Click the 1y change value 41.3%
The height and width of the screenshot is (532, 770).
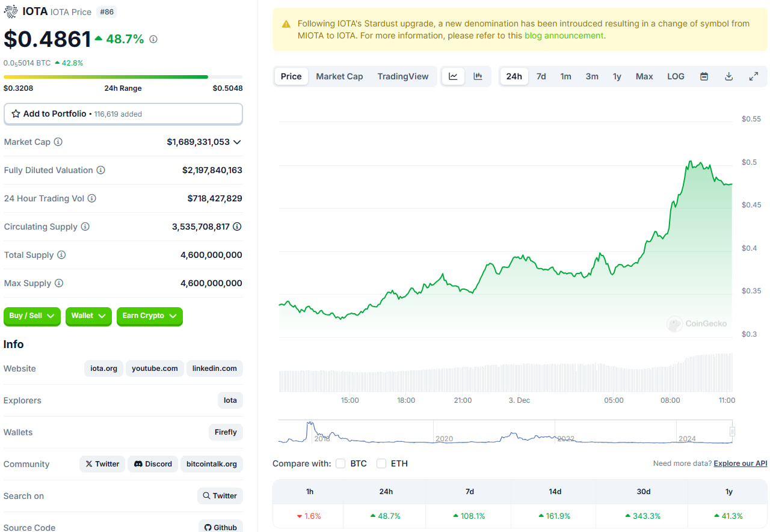tap(728, 516)
